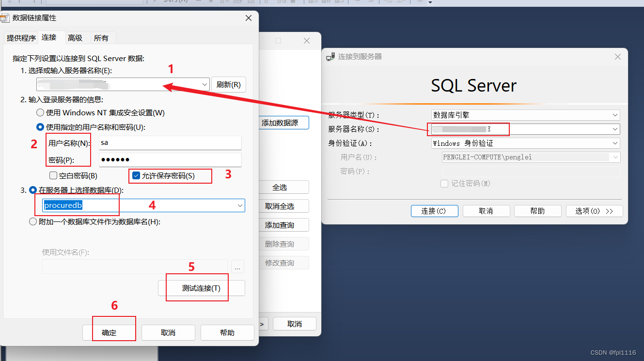Screen dimensions: 644x361
Task: Close the 连接到服务器 dialog
Action: coord(618,57)
